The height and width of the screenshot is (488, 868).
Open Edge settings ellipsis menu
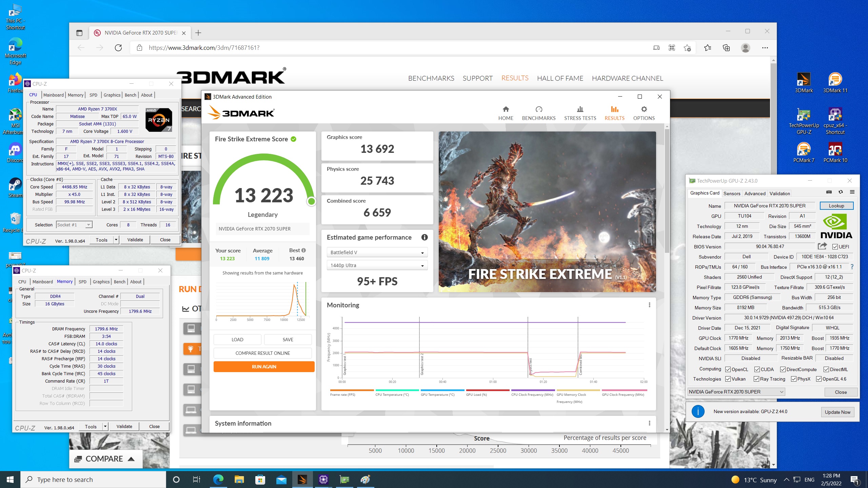pos(765,48)
